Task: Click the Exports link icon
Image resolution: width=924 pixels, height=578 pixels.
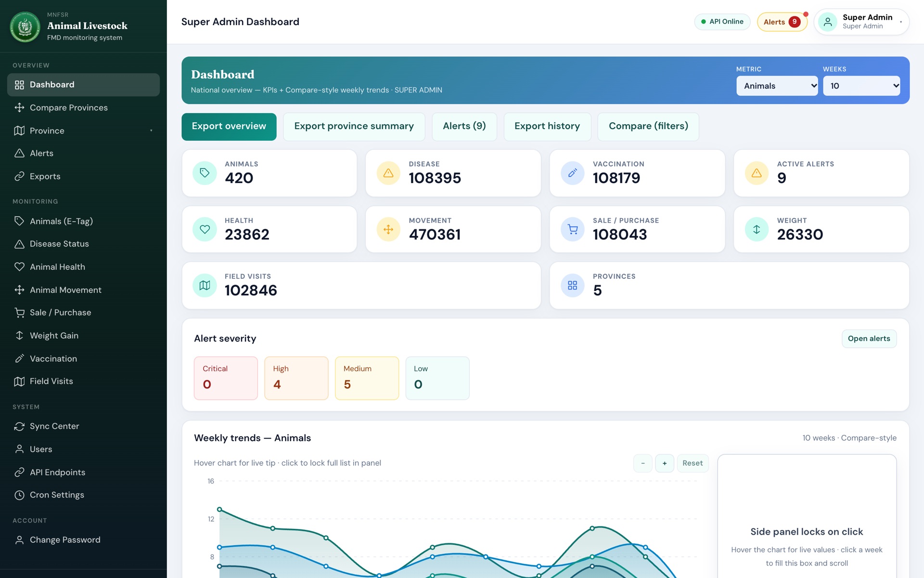Action: pos(19,176)
